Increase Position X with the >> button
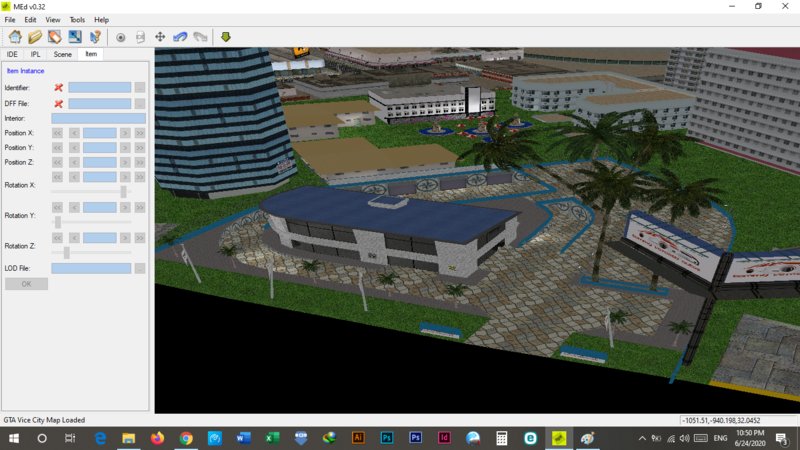The width and height of the screenshot is (800, 450). (140, 133)
